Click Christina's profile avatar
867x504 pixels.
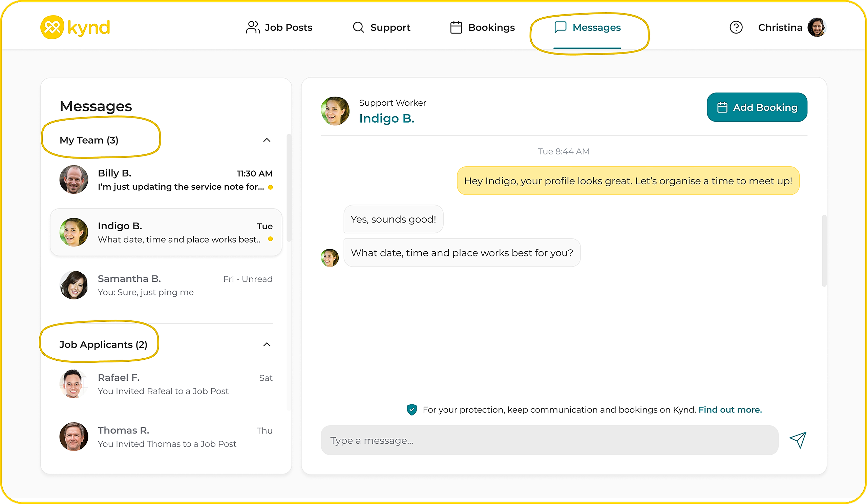click(x=817, y=27)
